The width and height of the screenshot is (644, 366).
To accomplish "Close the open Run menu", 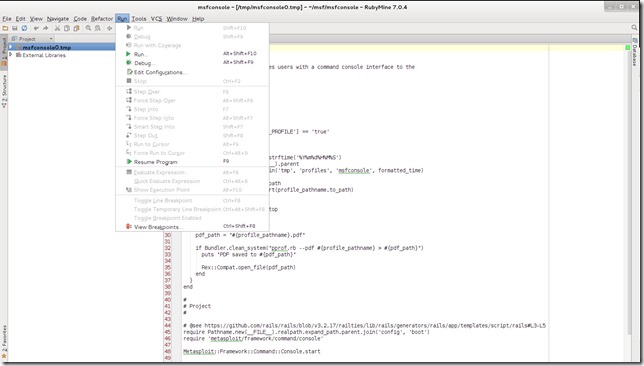I will (x=122, y=19).
